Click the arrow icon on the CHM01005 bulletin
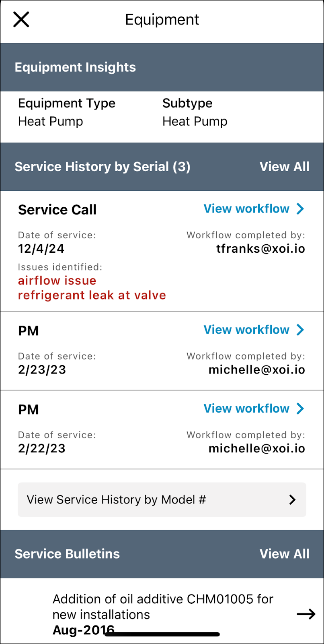The width and height of the screenshot is (324, 644). click(x=306, y=614)
